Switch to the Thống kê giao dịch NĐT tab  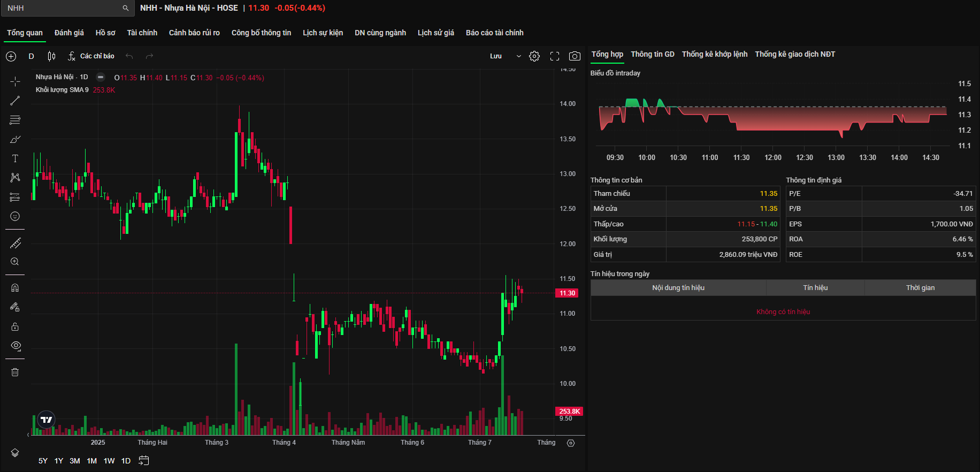[x=794, y=54]
